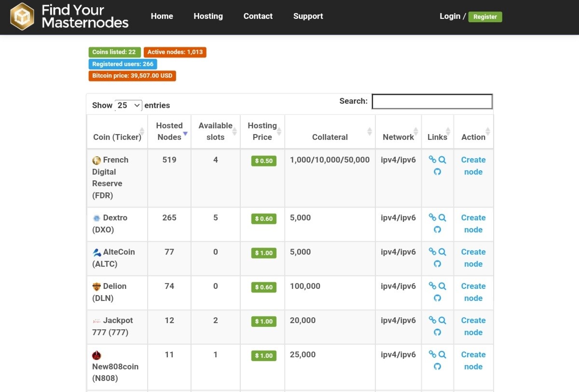The image size is (579, 392).
Task: Click the green Register button
Action: click(x=485, y=16)
